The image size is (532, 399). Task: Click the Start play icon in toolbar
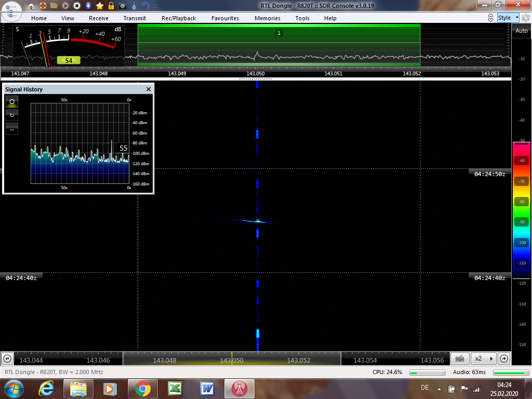[65, 5]
